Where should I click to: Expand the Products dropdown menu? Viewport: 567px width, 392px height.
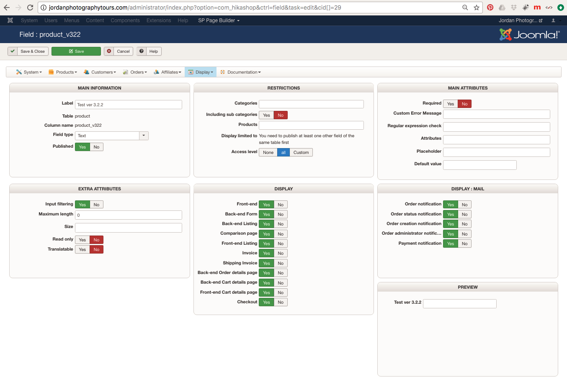click(63, 72)
